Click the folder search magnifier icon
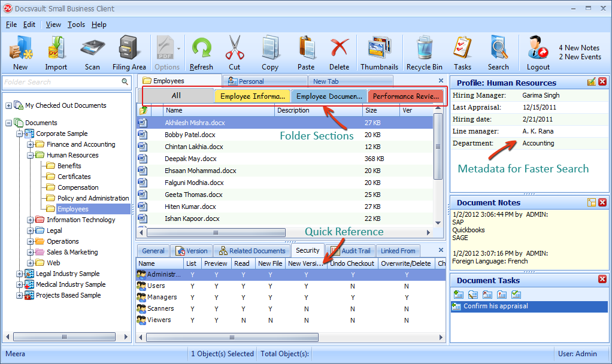 pyautogui.click(x=125, y=81)
